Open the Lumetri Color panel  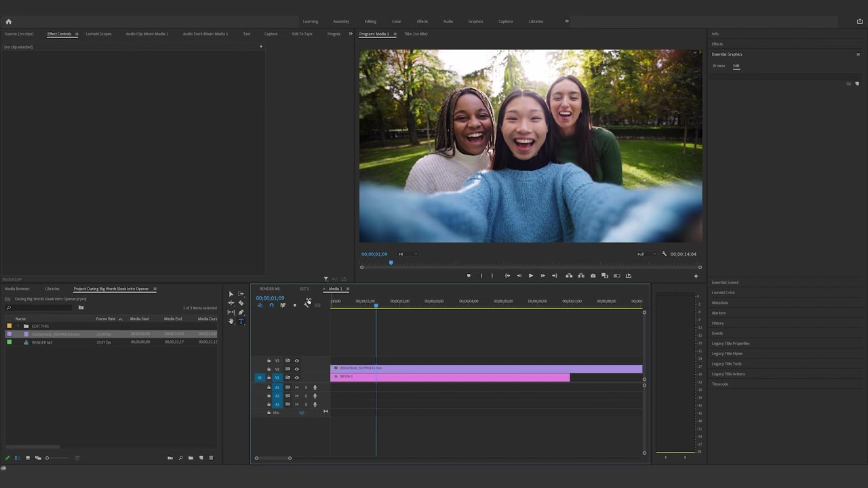pos(724,293)
